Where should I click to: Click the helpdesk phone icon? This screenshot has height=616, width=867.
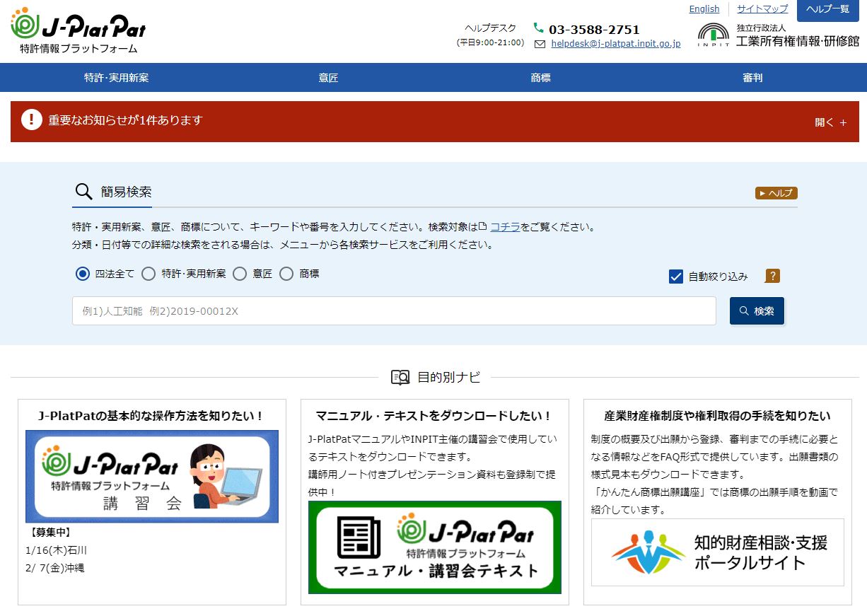click(539, 28)
